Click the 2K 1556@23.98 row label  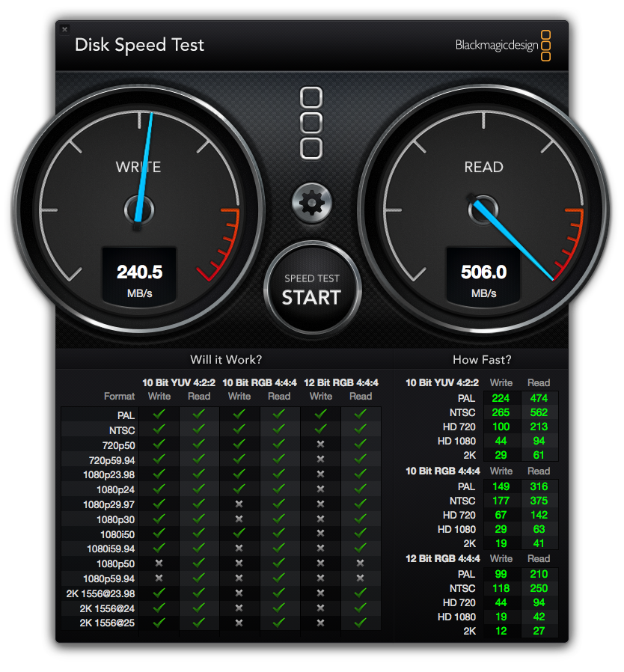click(x=100, y=593)
